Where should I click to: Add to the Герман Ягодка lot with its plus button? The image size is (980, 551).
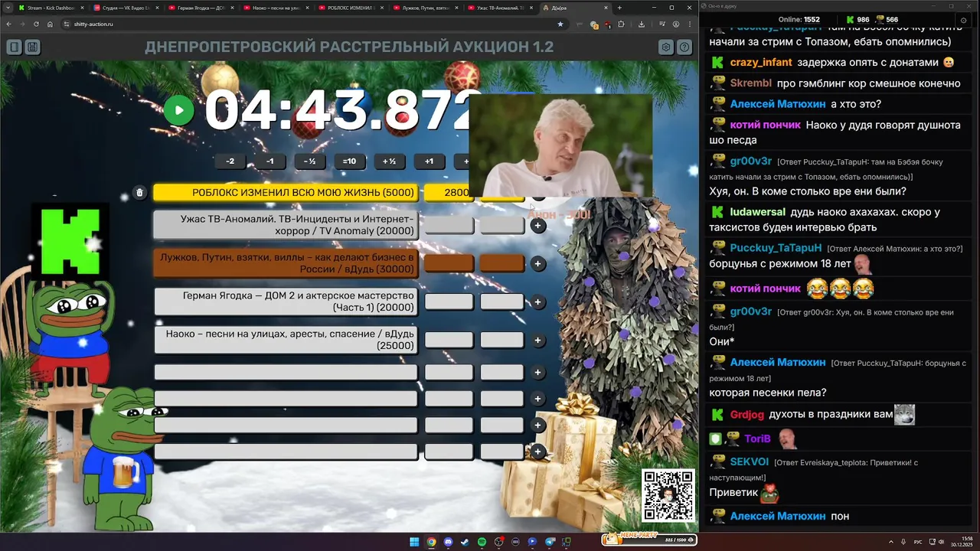tap(537, 302)
